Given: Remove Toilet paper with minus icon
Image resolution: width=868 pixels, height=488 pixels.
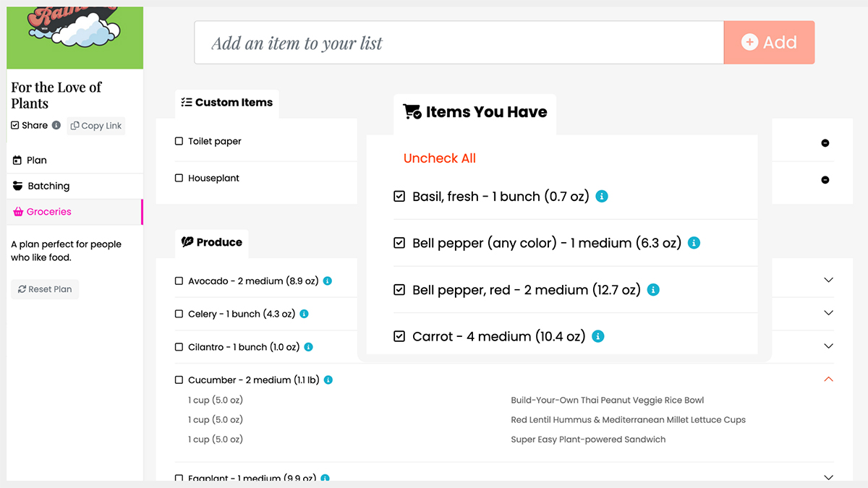Looking at the screenshot, I should (x=825, y=143).
